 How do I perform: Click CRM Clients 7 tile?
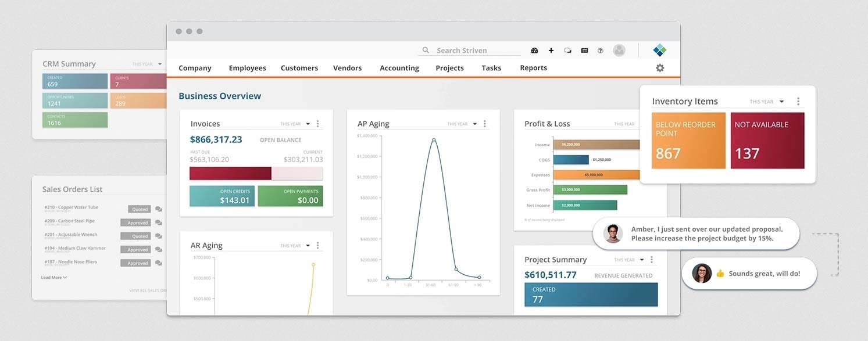138,81
